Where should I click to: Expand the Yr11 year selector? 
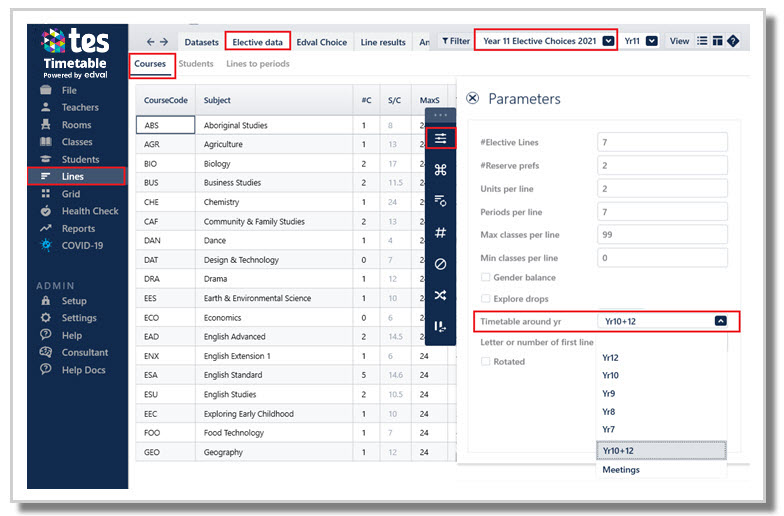(652, 41)
